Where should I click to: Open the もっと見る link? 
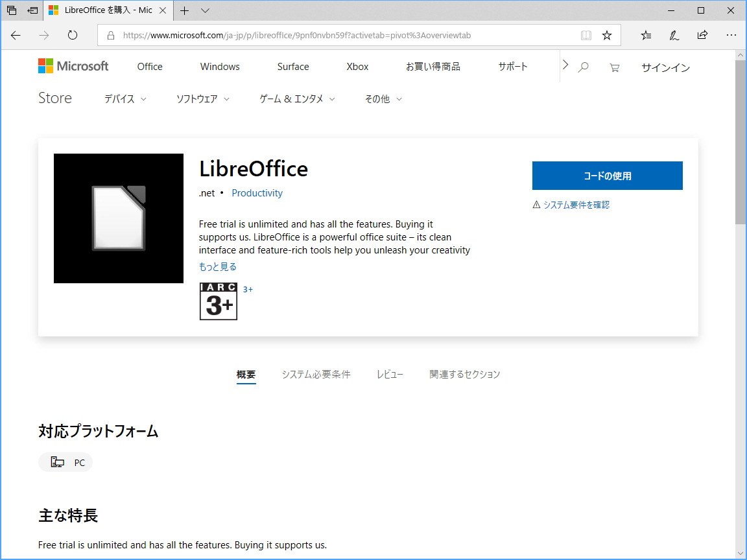click(x=217, y=266)
